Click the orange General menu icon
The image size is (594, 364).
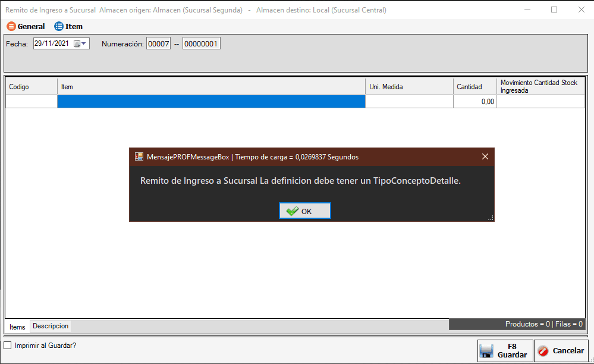tap(11, 27)
